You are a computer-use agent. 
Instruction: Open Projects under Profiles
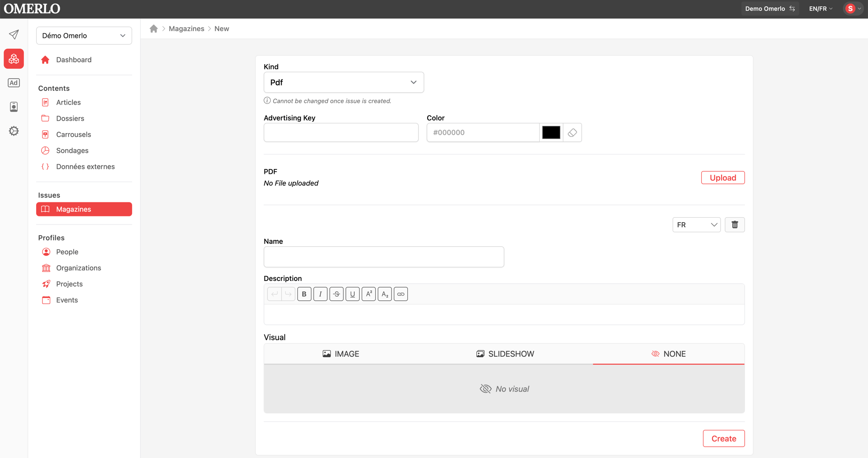point(84,284)
